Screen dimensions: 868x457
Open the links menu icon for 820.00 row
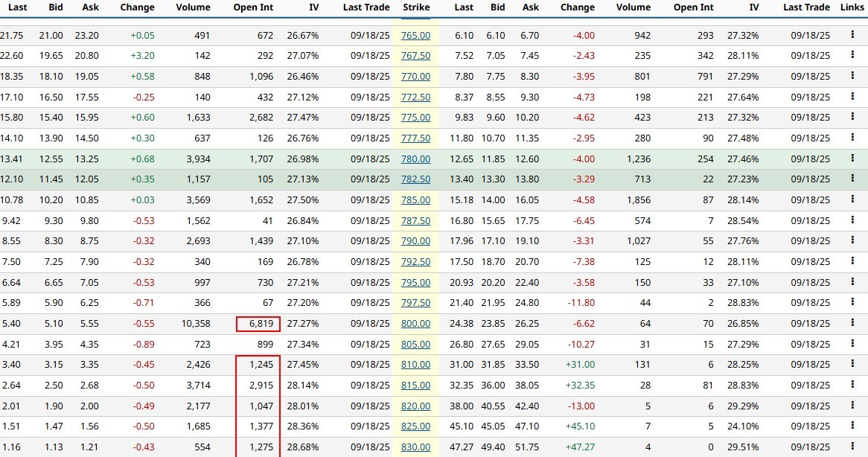pyautogui.click(x=852, y=406)
